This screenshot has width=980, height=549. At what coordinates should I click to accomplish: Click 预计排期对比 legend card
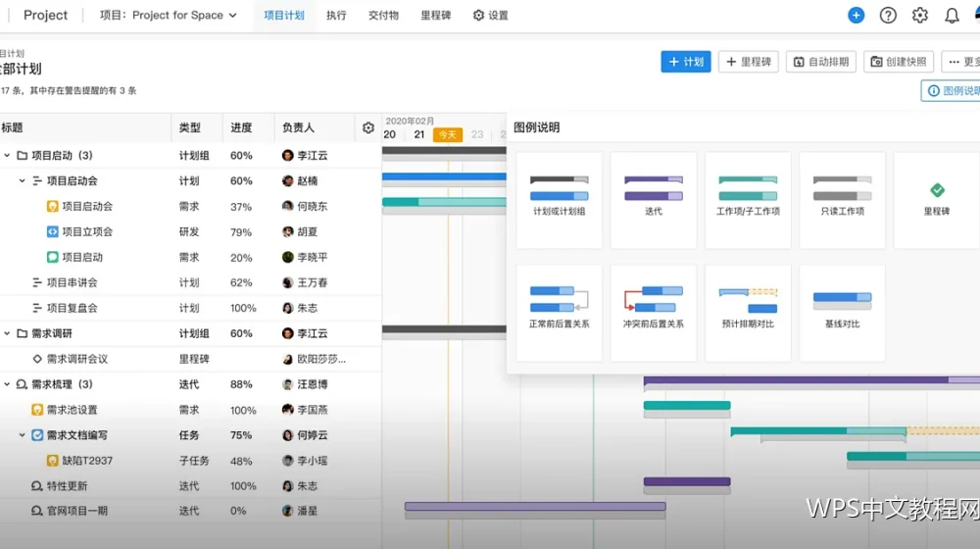[748, 313]
